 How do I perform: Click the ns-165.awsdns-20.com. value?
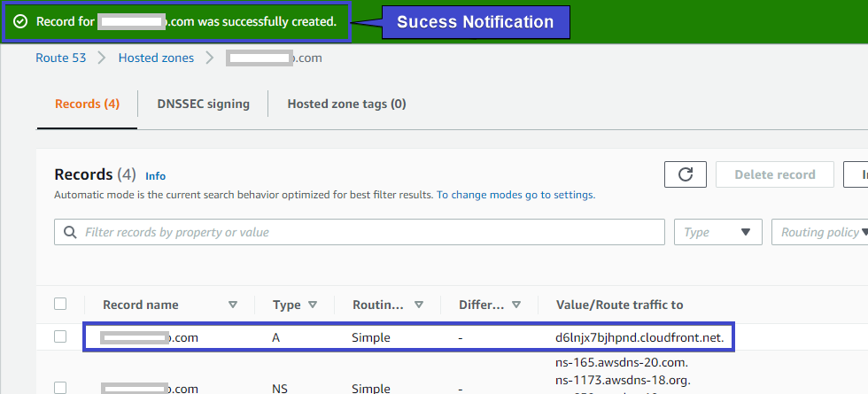pos(622,364)
